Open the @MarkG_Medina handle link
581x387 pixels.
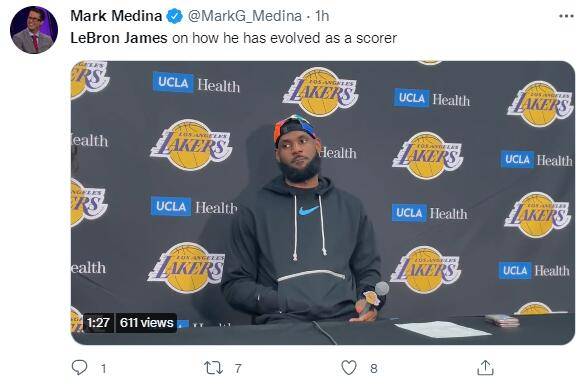pyautogui.click(x=245, y=16)
